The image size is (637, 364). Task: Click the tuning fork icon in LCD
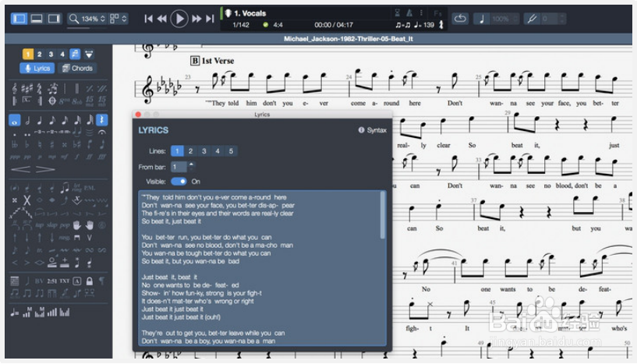(x=441, y=25)
